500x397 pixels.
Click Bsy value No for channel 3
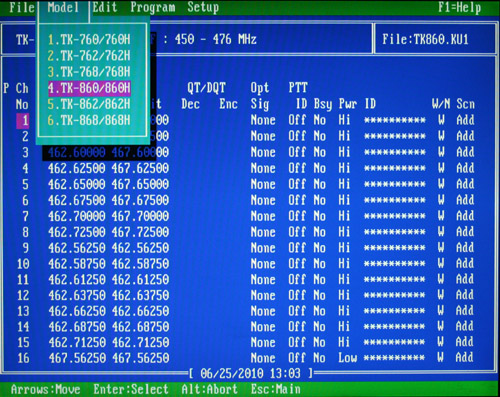coord(320,152)
